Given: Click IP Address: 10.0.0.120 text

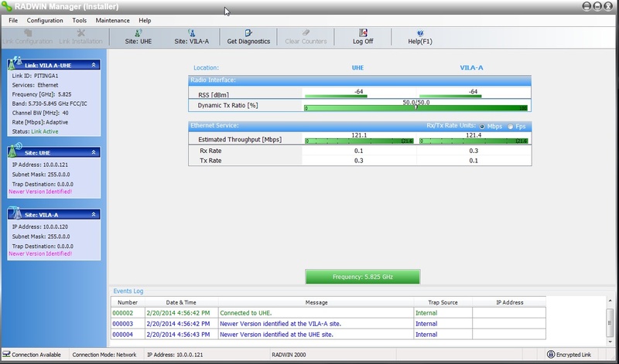Looking at the screenshot, I should 40,227.
